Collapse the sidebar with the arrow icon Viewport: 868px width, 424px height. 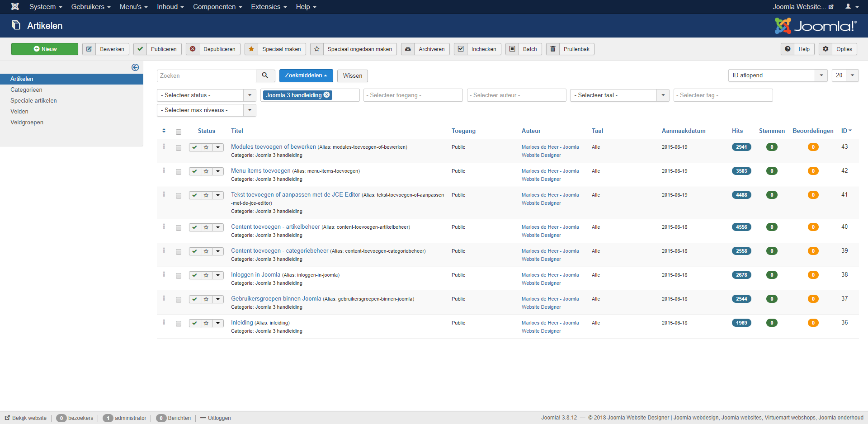[135, 67]
